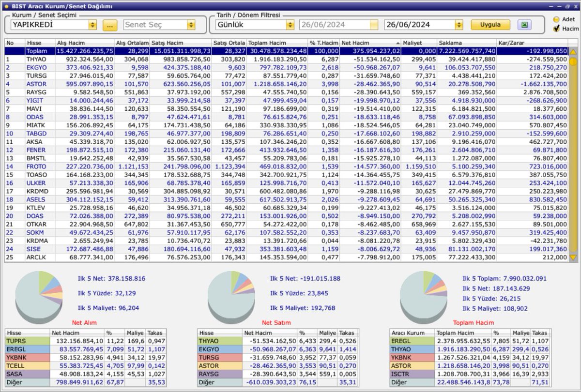581x392 pixels.
Task: Click the Takas header in Net Alım table
Action: tap(155, 333)
